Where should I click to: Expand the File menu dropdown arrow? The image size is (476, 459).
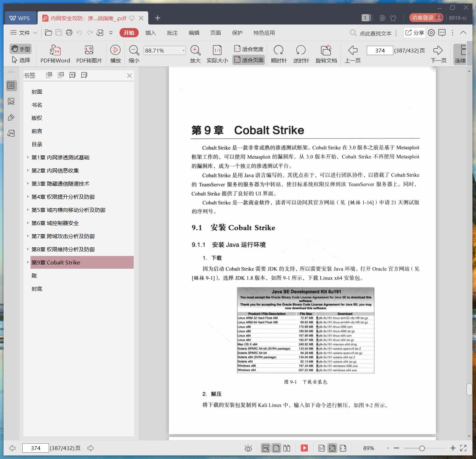pos(35,33)
